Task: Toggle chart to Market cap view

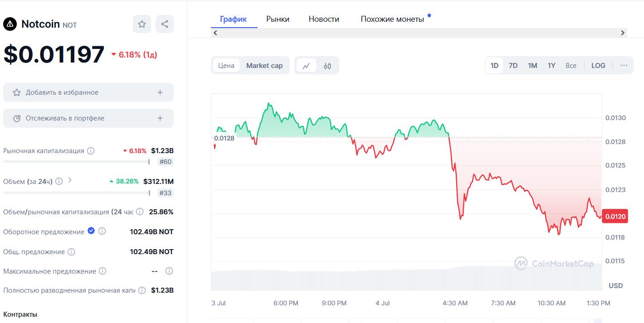Action: click(x=264, y=66)
